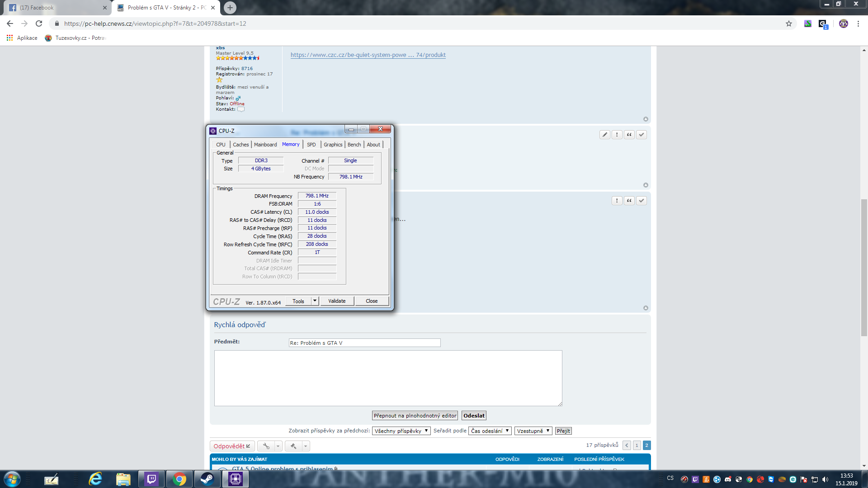
Task: Open Twitch from the taskbar
Action: click(x=151, y=479)
